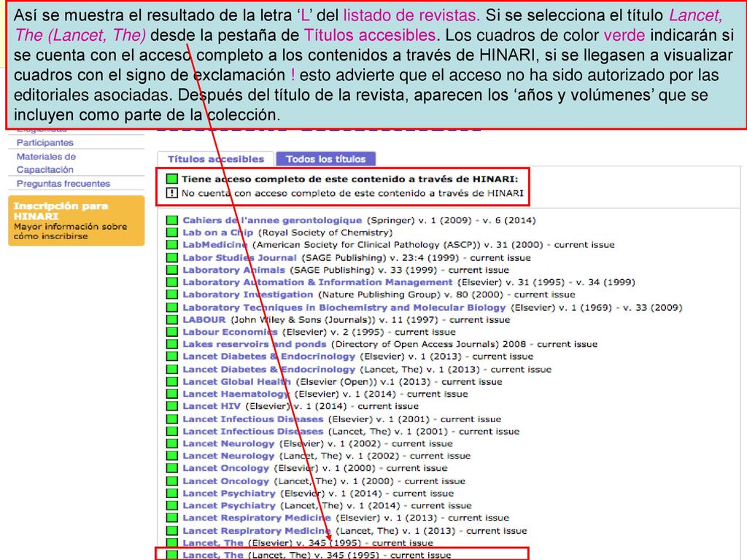This screenshot has width=747, height=560.
Task: Click the Inscripción para HINARI banner
Action: point(76,220)
